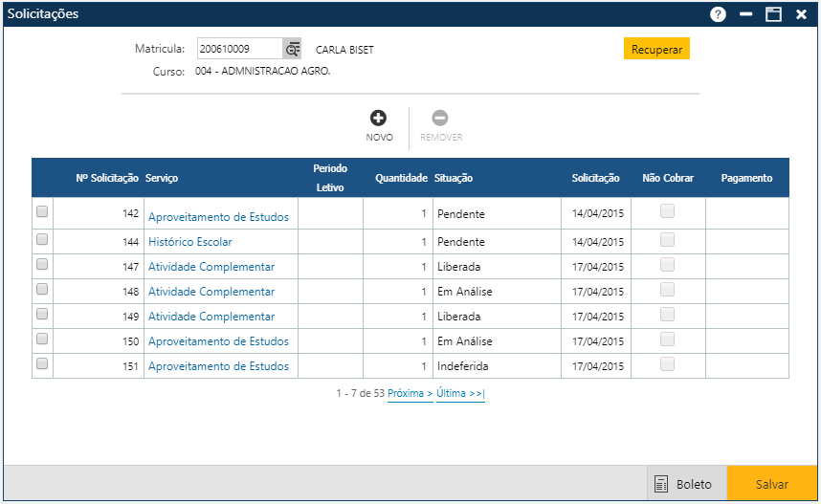This screenshot has height=504, width=821.
Task: Click Em Análise status for request 148
Action: click(x=464, y=292)
